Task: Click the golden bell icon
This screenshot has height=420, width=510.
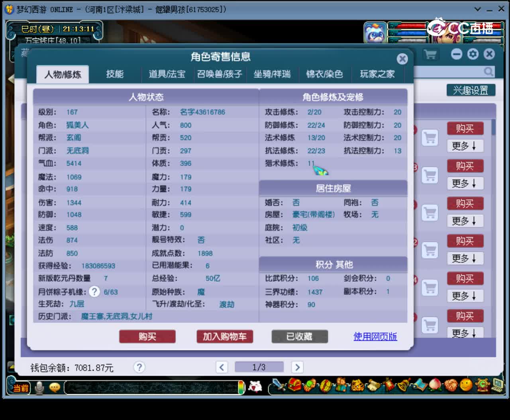Action: (404, 385)
